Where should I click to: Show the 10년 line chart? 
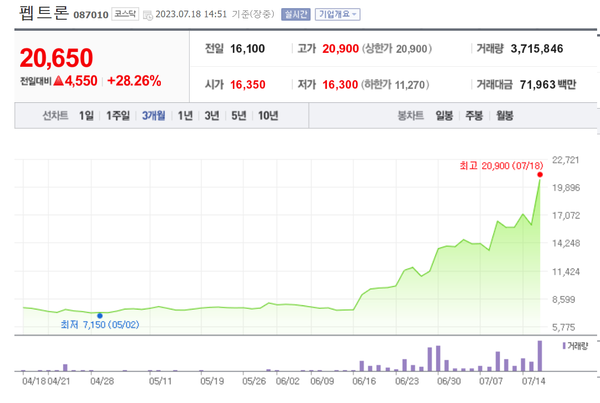pyautogui.click(x=268, y=116)
